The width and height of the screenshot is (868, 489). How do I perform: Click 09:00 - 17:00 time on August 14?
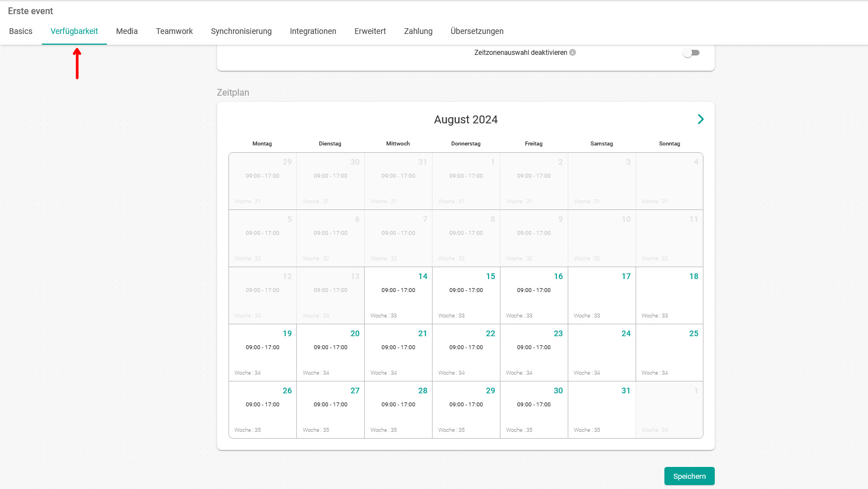point(398,290)
